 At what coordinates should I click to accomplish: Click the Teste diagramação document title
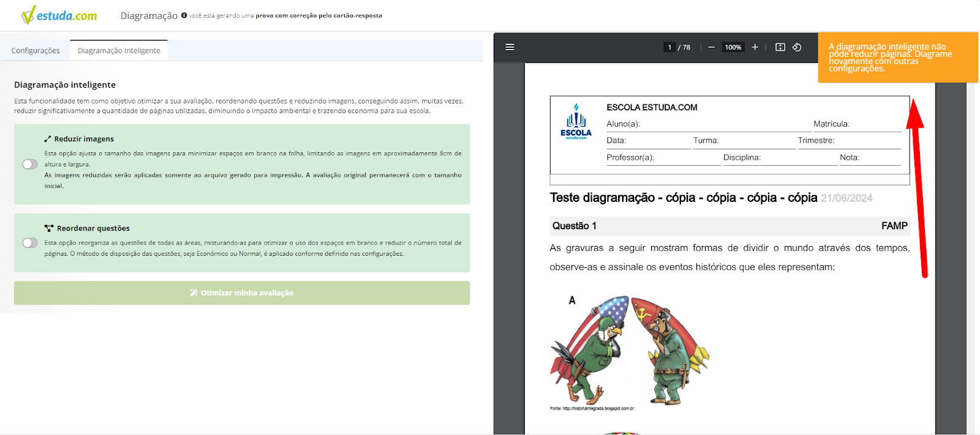684,198
